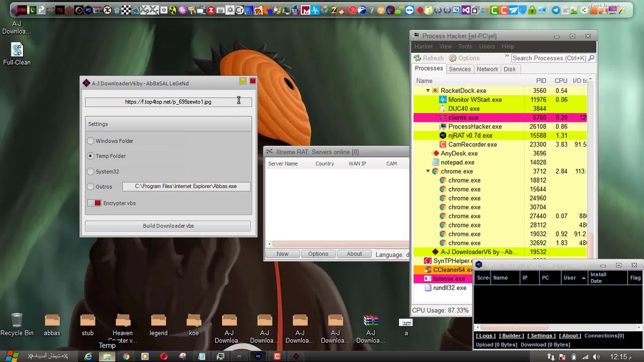Screen dimensions: 644x362
Task: Toggle the Encrypter vbs checkbox
Action: click(94, 203)
